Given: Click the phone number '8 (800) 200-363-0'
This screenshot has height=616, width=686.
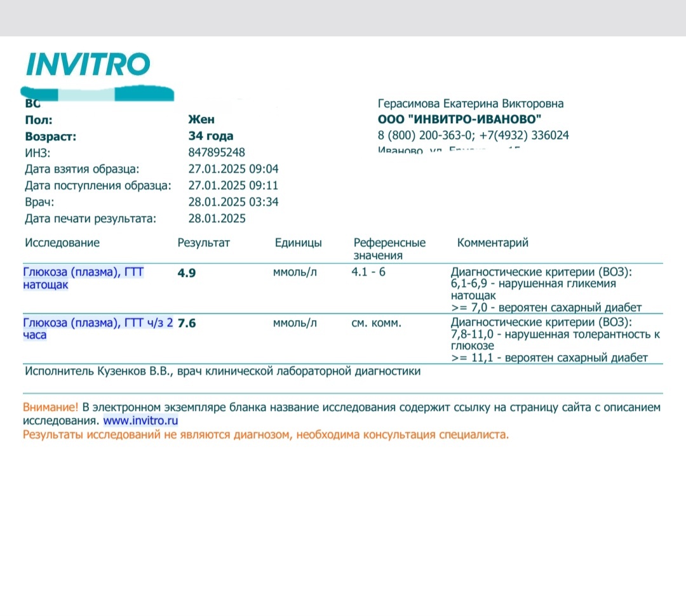Looking at the screenshot, I should pos(425,136).
